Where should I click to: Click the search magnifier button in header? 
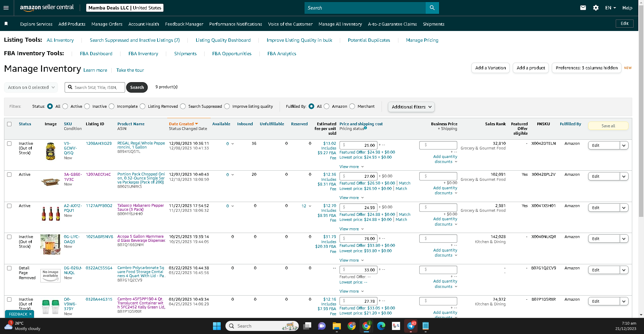click(432, 8)
